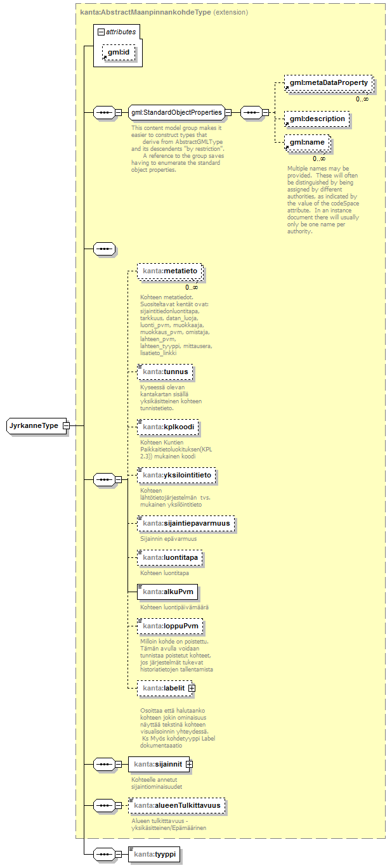This screenshot has height=868, width=392.
Task: Collapse sequence before kanta:sijainnit
Action: pyautogui.click(x=118, y=764)
